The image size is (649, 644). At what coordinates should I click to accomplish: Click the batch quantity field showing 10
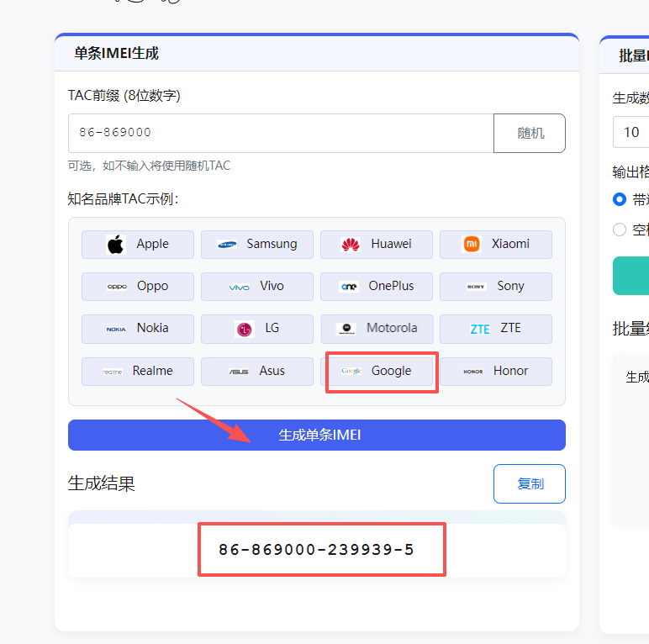point(631,132)
